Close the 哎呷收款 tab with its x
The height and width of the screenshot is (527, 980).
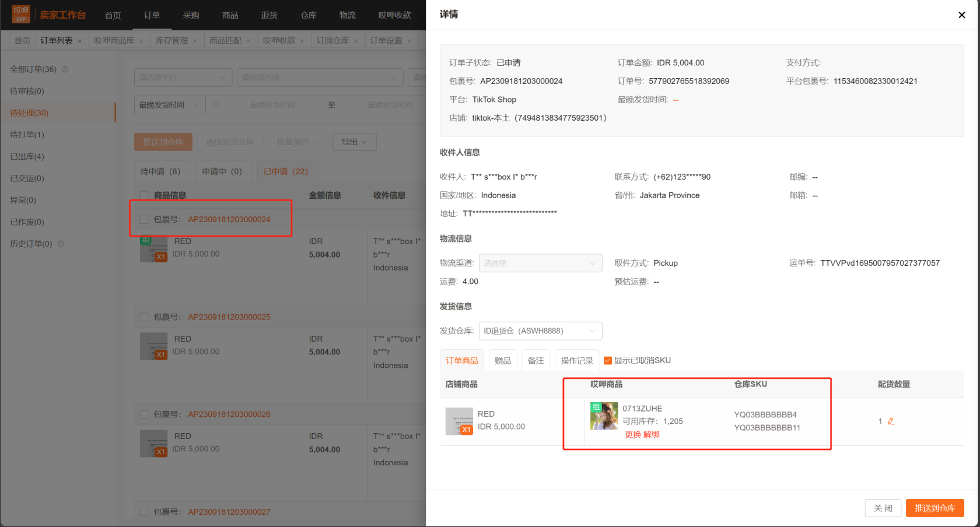[302, 41]
